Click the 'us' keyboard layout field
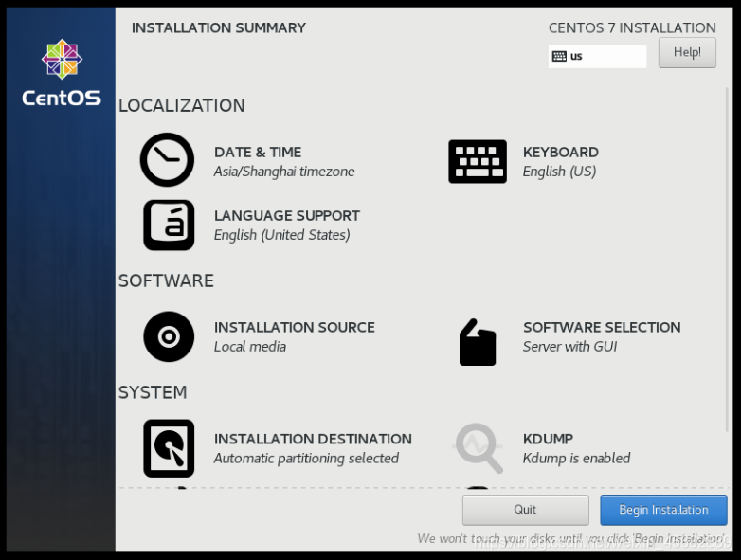 (x=597, y=56)
